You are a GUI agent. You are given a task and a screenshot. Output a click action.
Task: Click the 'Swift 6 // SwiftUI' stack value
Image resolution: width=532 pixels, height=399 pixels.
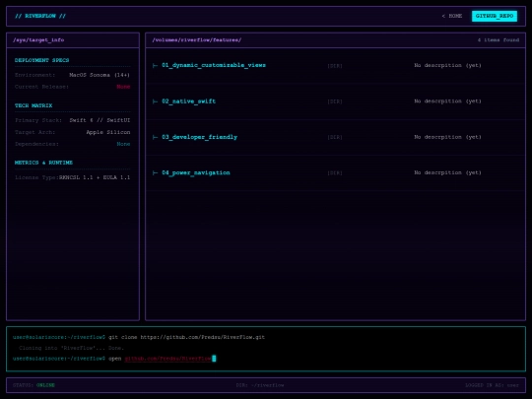tap(100, 120)
